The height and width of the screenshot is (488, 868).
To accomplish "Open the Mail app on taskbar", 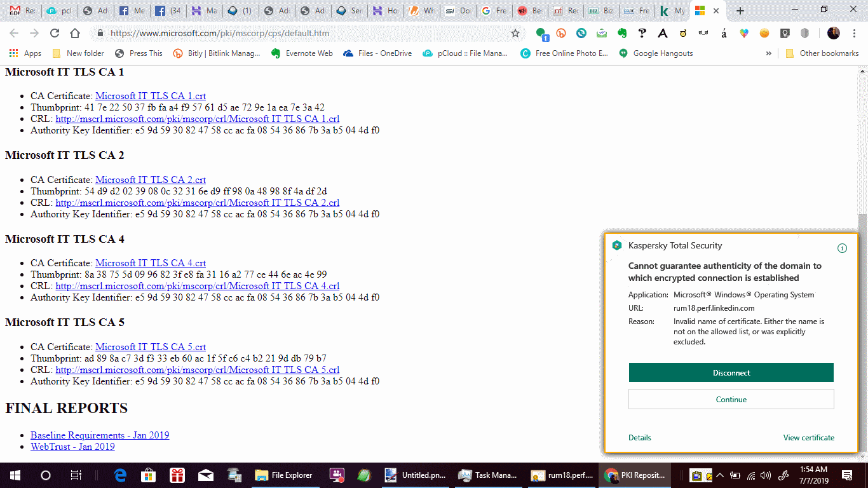I will [x=206, y=475].
